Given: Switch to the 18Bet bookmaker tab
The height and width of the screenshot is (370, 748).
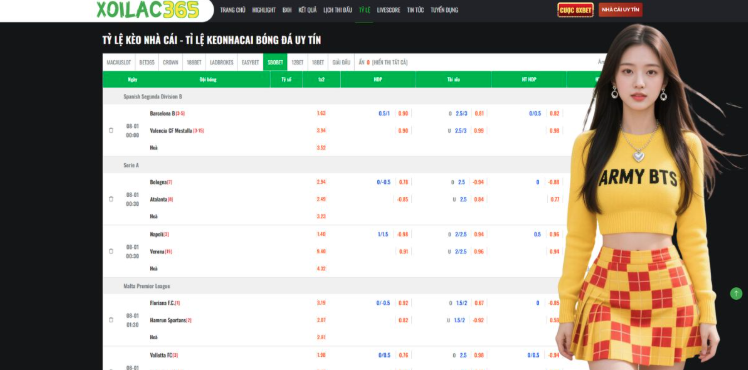Looking at the screenshot, I should pos(318,62).
